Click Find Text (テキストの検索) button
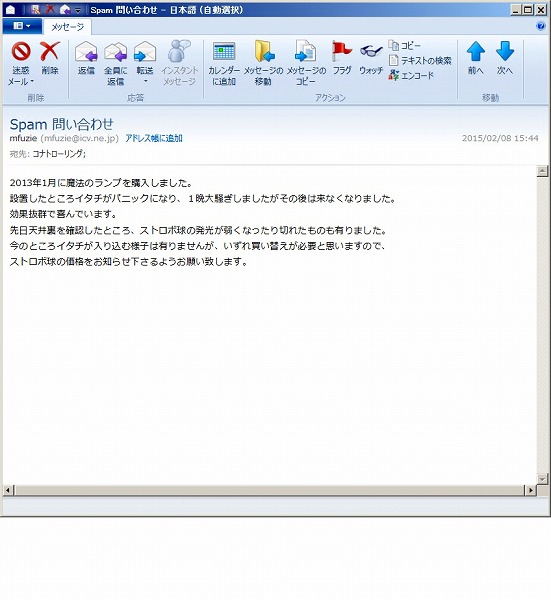Image resolution: width=551 pixels, height=600 pixels. [420, 60]
